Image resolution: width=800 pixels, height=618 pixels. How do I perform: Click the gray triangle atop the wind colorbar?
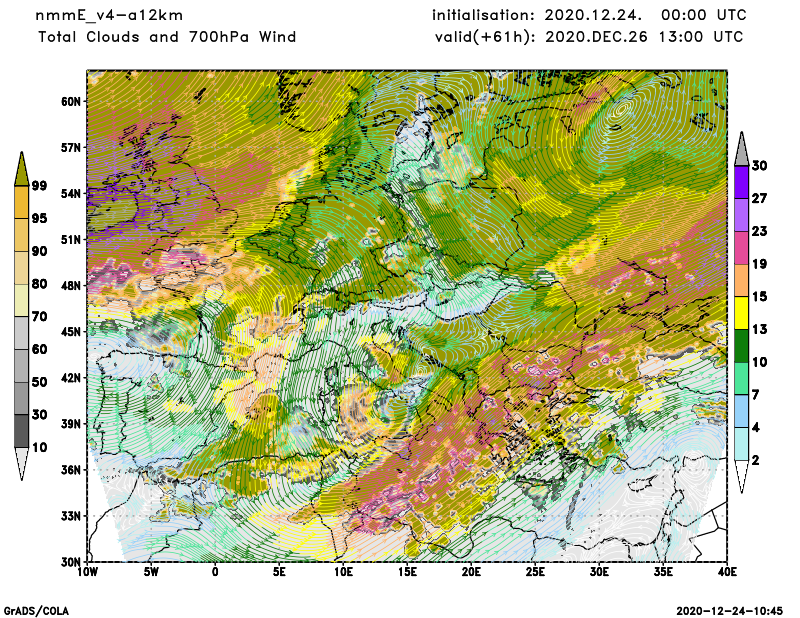[741, 148]
